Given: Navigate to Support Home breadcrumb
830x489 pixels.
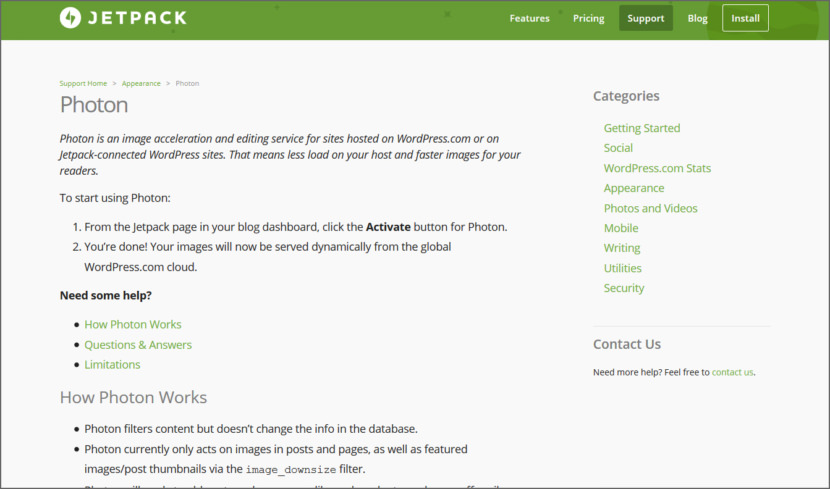Looking at the screenshot, I should pyautogui.click(x=83, y=83).
